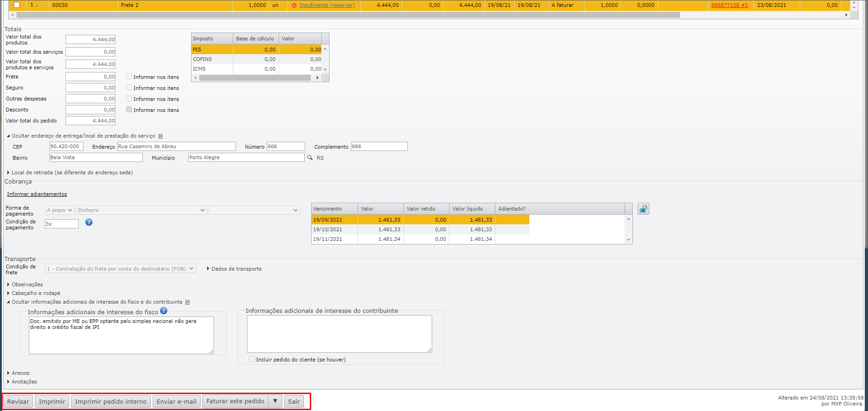Click the Seguro value field
Image resolution: width=868 pixels, height=411 pixels.
91,88
